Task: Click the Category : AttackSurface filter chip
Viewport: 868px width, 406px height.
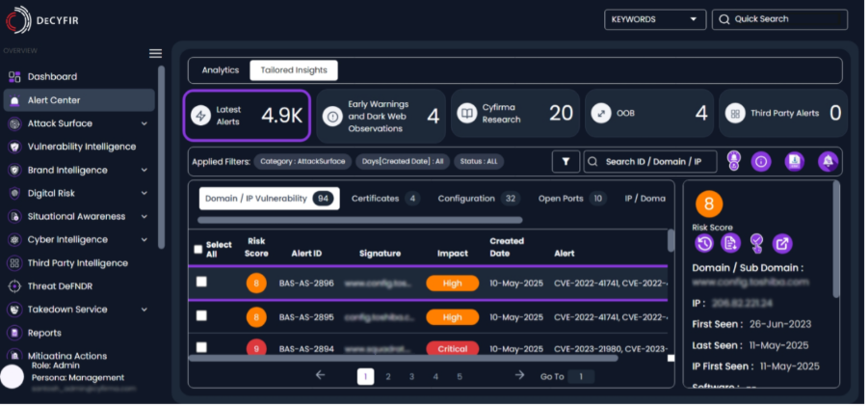Action: 302,162
